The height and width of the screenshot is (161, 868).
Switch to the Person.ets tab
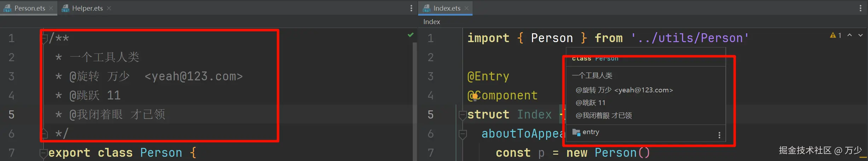click(30, 8)
